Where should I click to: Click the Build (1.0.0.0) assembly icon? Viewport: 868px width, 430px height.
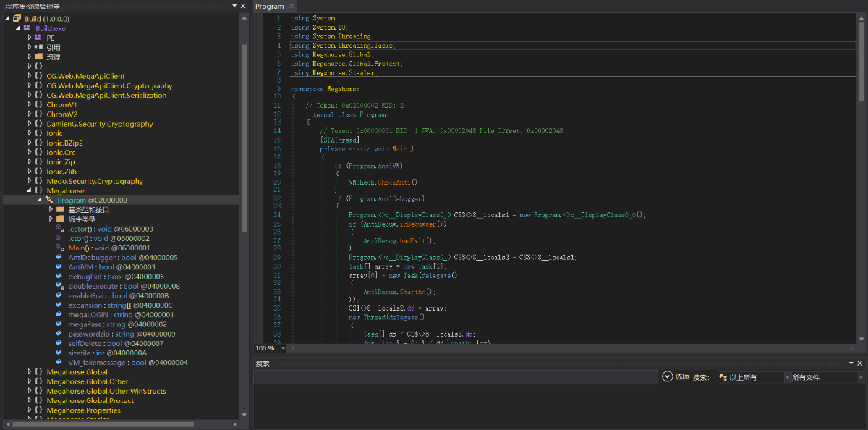coord(16,18)
